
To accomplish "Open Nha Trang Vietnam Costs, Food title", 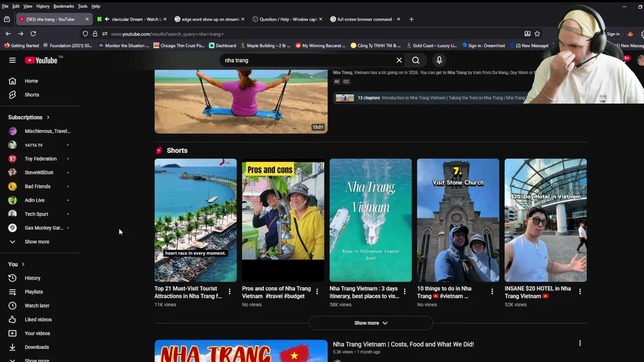I will (x=403, y=344).
